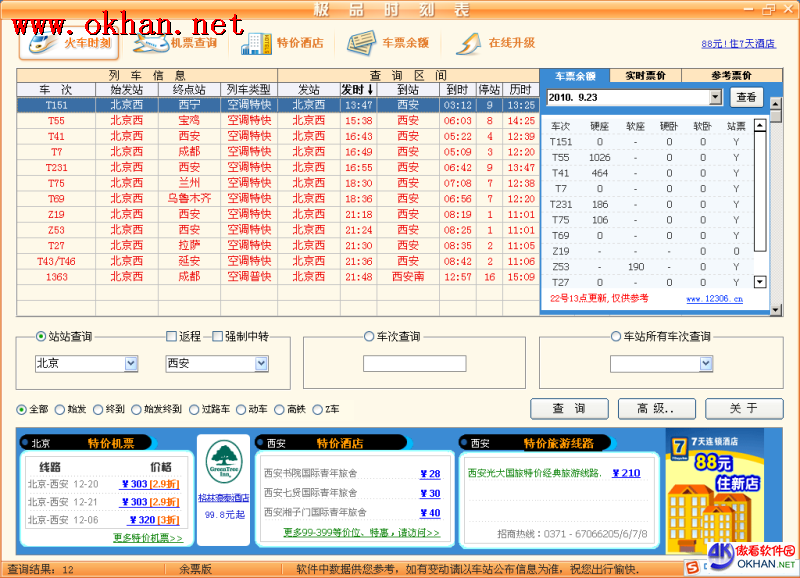Choose the Z车 filter radio button

(317, 409)
